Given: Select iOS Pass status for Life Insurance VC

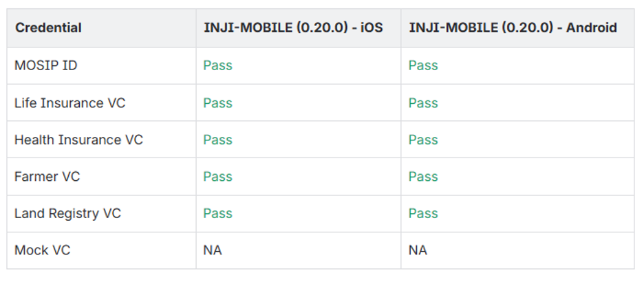Looking at the screenshot, I should [x=217, y=103].
